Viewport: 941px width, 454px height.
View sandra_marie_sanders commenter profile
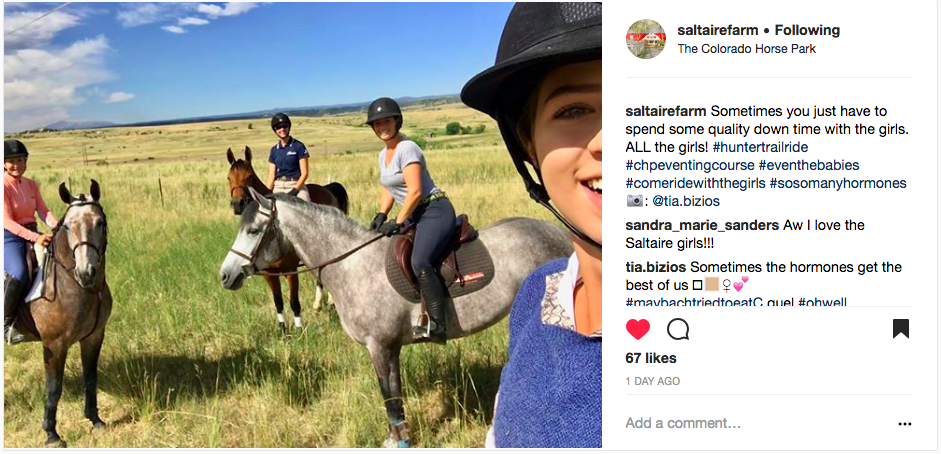702,226
